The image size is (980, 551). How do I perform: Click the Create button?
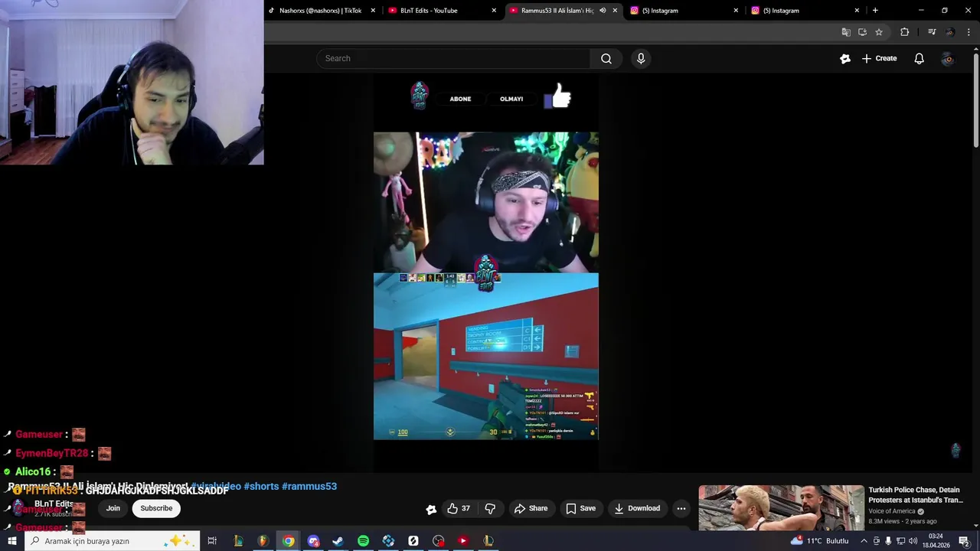pyautogui.click(x=879, y=58)
